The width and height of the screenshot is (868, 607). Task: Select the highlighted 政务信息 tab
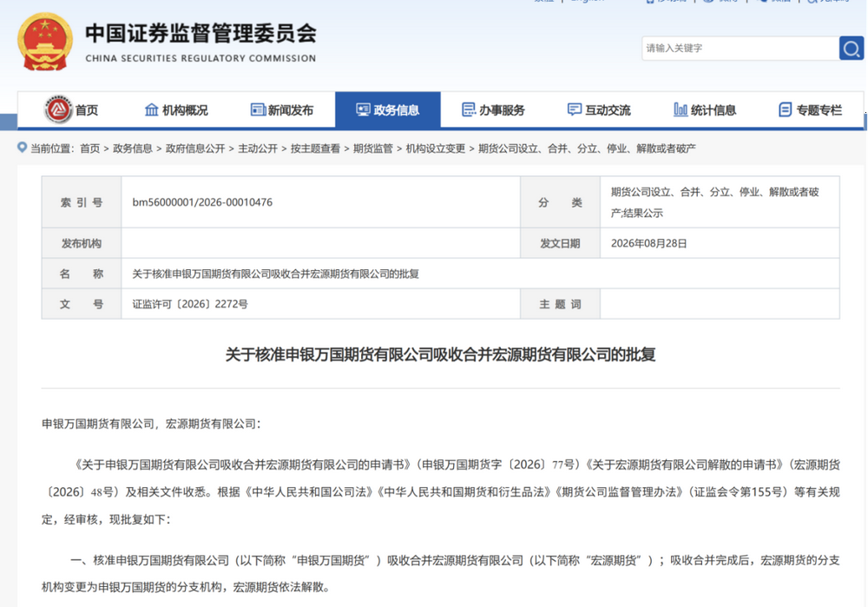[x=387, y=110]
